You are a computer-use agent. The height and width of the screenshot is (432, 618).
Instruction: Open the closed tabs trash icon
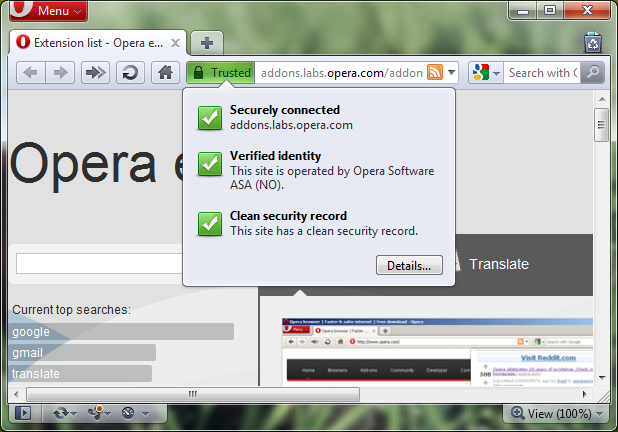pos(593,42)
